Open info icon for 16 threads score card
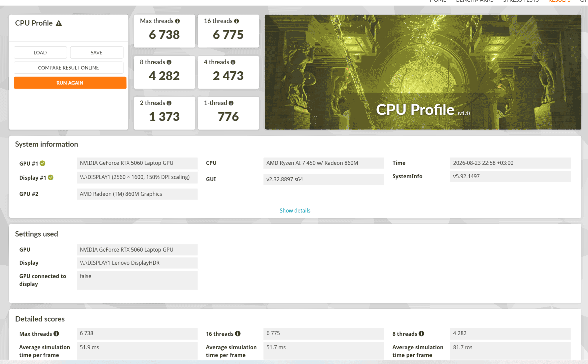Screen dimensions: 588x364 236,21
